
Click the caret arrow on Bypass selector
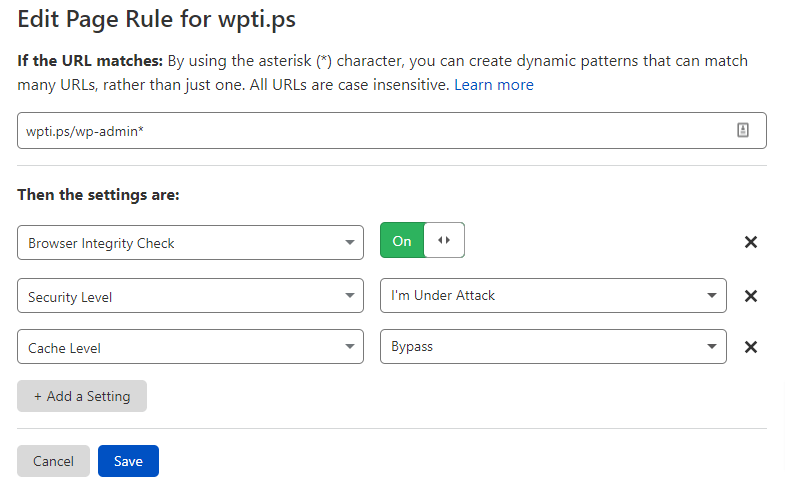click(711, 346)
